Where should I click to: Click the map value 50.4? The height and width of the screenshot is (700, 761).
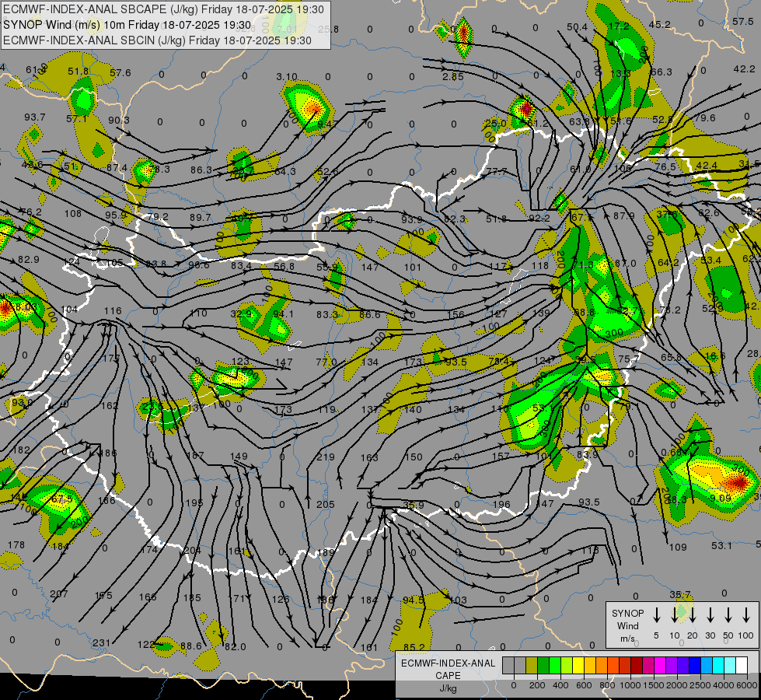click(577, 27)
